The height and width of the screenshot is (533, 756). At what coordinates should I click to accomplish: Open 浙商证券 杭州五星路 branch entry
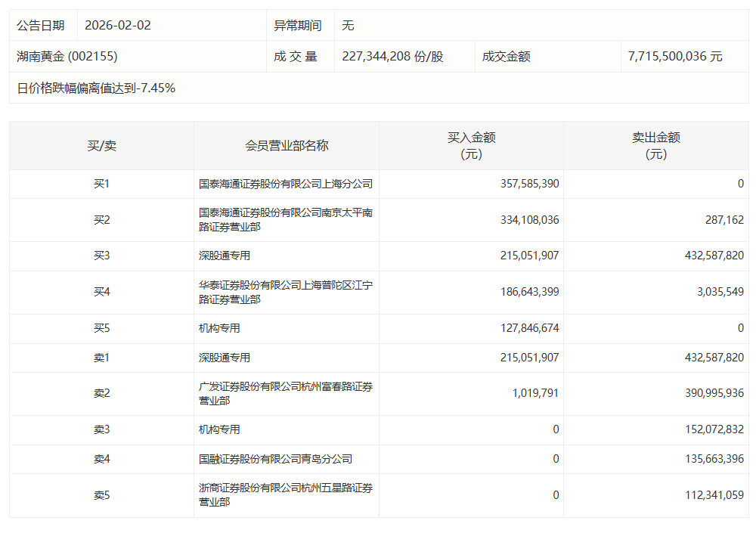tap(286, 495)
